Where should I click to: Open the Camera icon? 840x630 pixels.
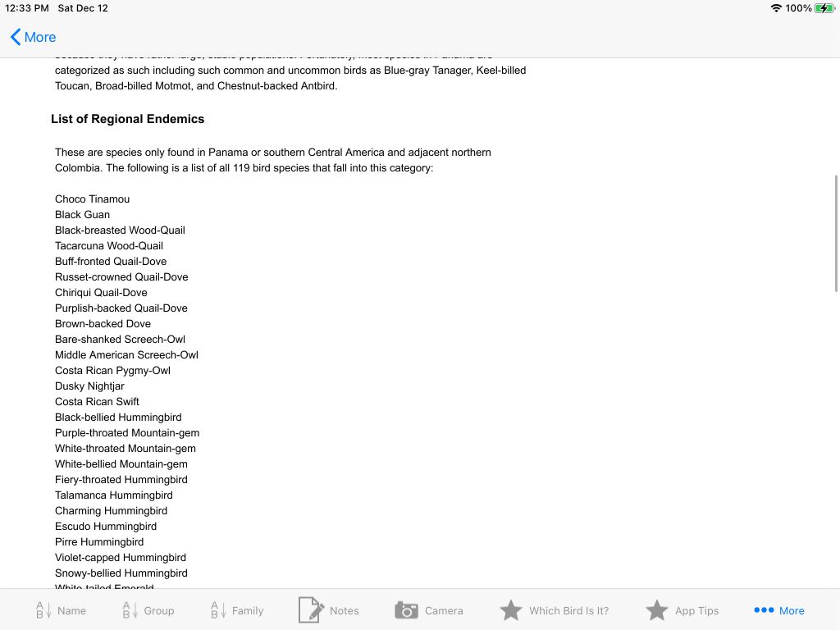tap(406, 610)
